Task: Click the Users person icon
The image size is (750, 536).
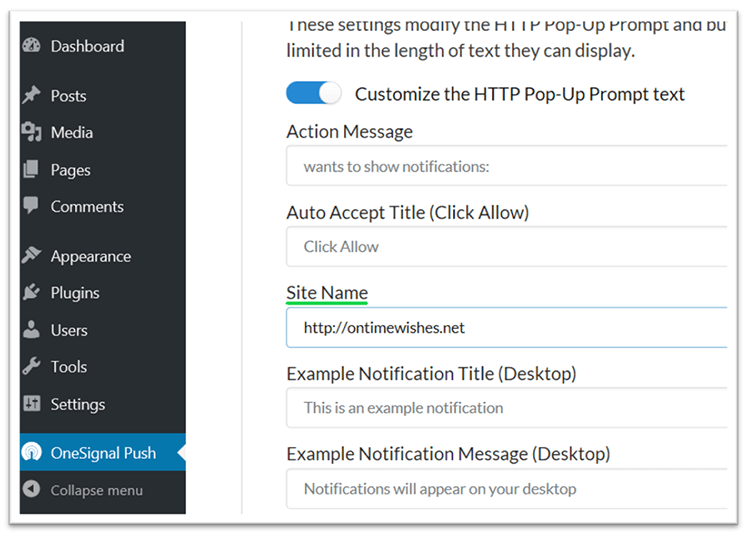Action: click(31, 330)
